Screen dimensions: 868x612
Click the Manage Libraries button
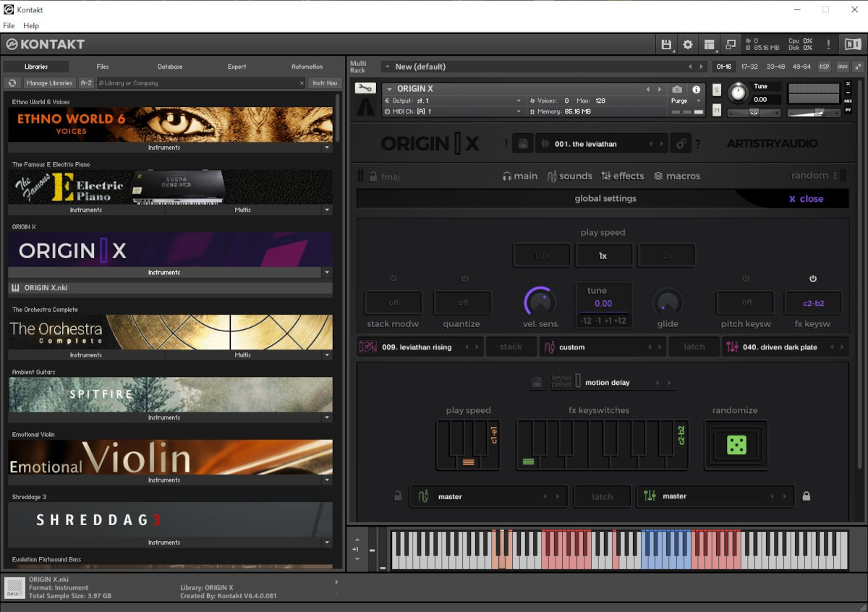(49, 83)
